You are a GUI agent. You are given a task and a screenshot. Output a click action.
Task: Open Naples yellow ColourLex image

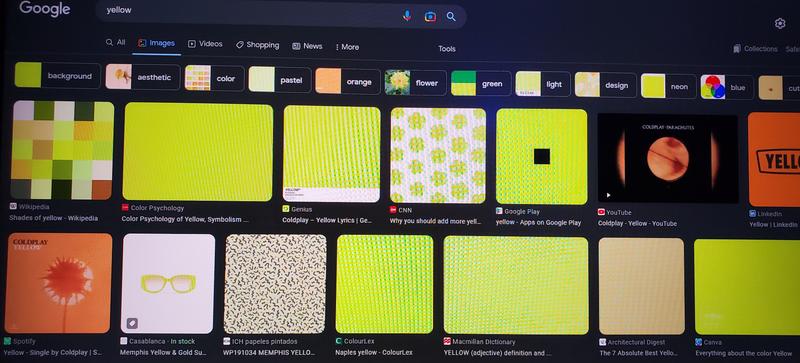(x=384, y=284)
